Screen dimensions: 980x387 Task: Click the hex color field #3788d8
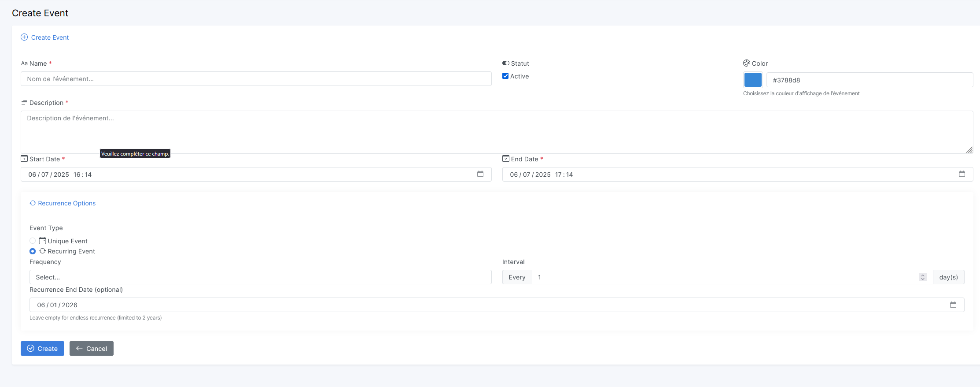point(869,80)
